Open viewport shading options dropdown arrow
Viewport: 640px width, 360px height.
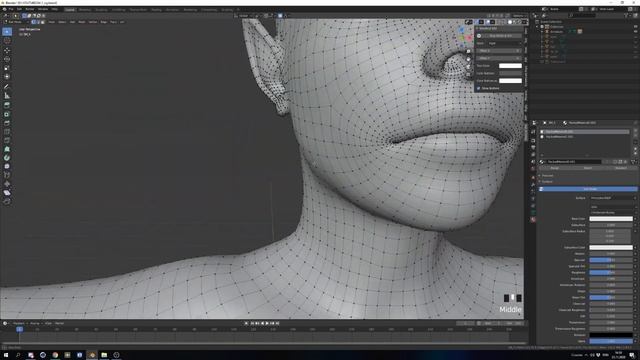point(525,22)
